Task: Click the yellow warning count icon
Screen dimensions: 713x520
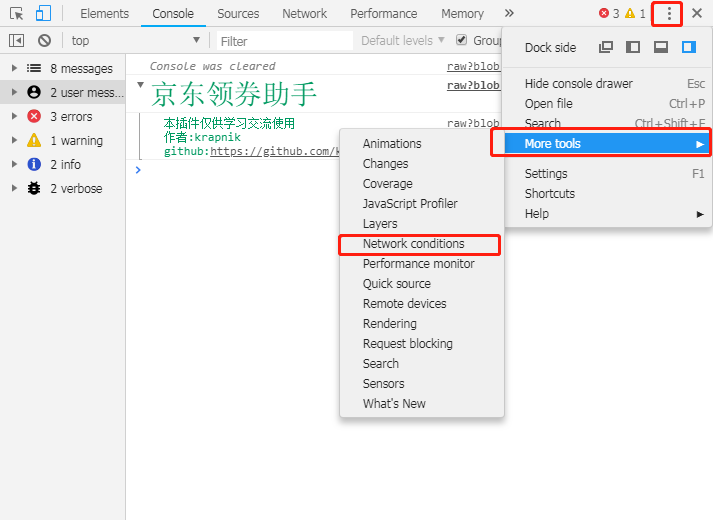Action: click(x=630, y=13)
